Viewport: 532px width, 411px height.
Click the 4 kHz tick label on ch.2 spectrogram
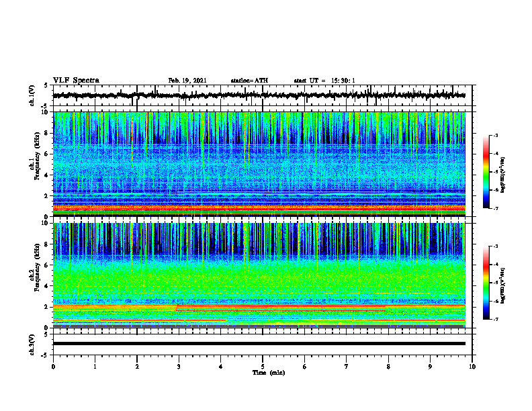(x=47, y=286)
